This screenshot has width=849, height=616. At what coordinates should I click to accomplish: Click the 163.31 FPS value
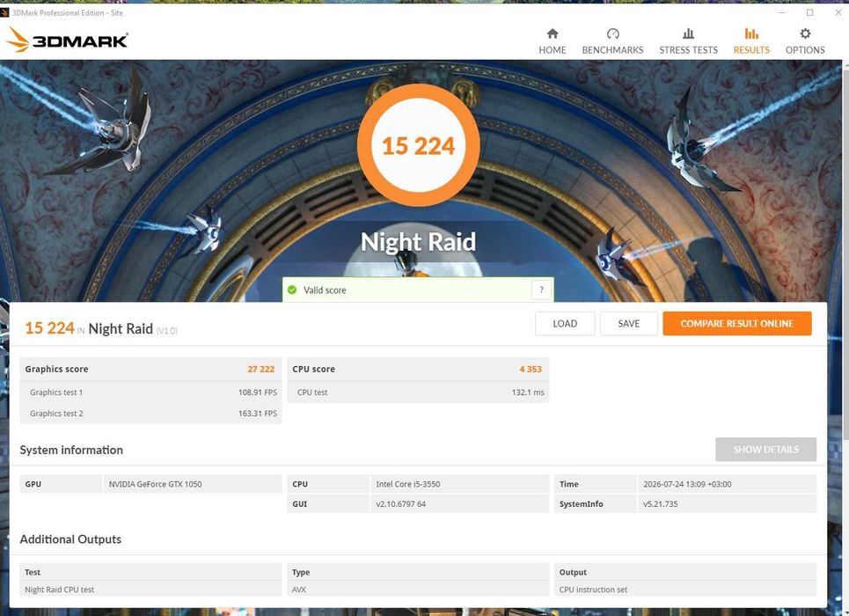[257, 414]
